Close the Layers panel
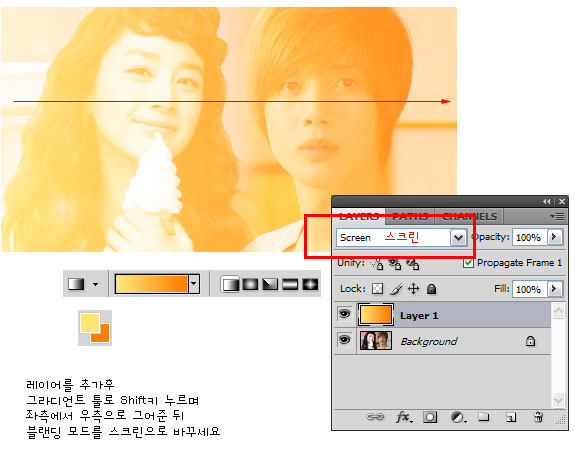The height and width of the screenshot is (459, 575). [562, 202]
